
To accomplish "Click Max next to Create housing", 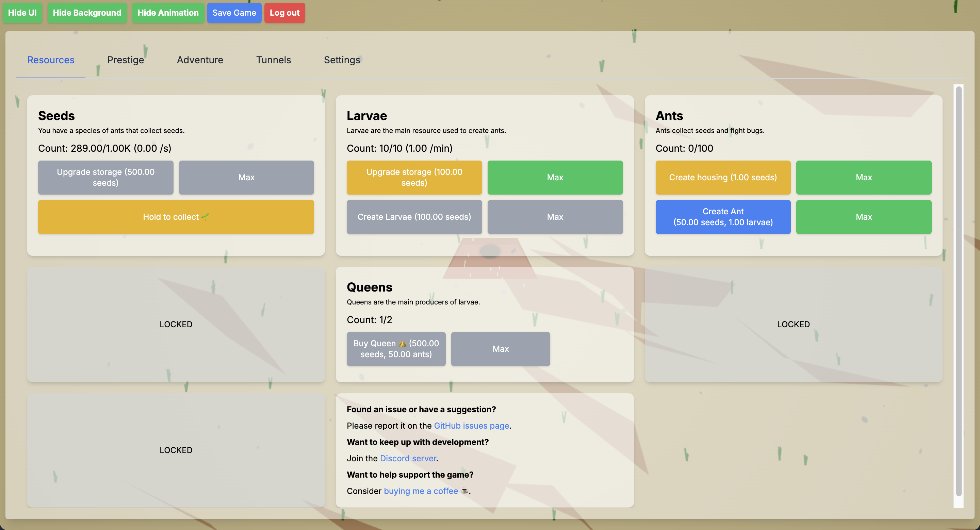I will 864,178.
